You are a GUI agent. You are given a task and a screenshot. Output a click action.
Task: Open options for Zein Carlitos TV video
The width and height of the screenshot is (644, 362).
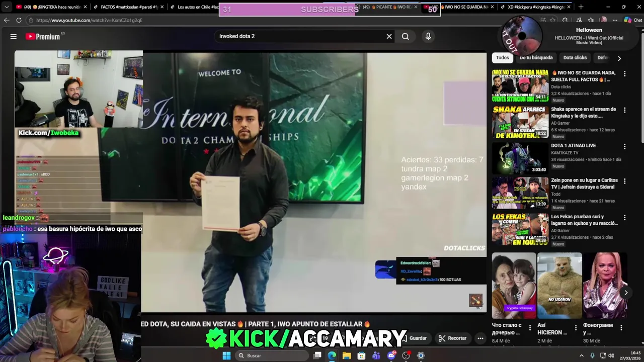624,181
